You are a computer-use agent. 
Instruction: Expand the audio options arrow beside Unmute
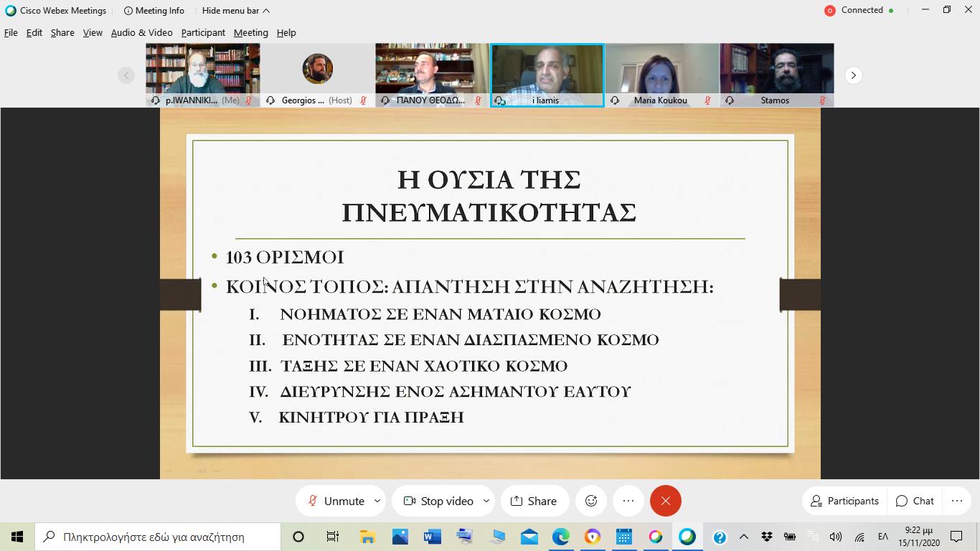[377, 501]
